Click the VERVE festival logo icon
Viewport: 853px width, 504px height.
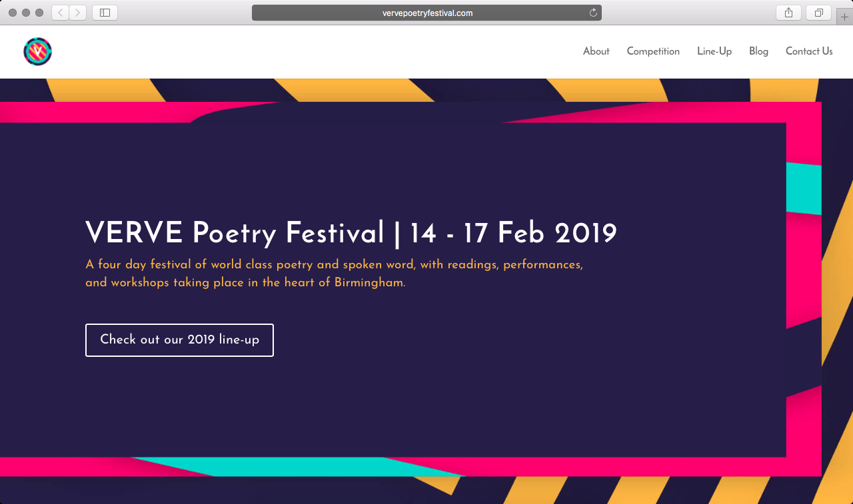pyautogui.click(x=37, y=51)
